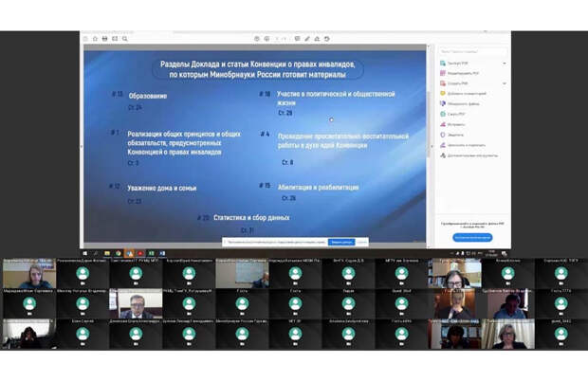Open the Fill and Sign tool in the right panel
This screenshot has width=588, height=382.
(x=463, y=145)
